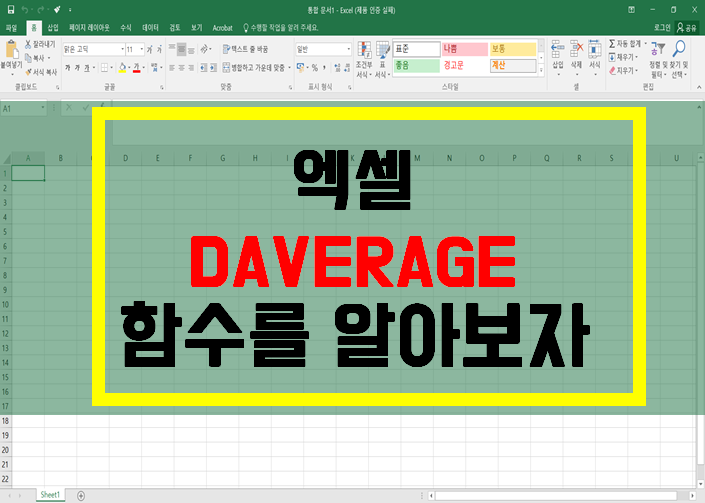Toggle bold formatting (굵게 가)

pos(67,68)
